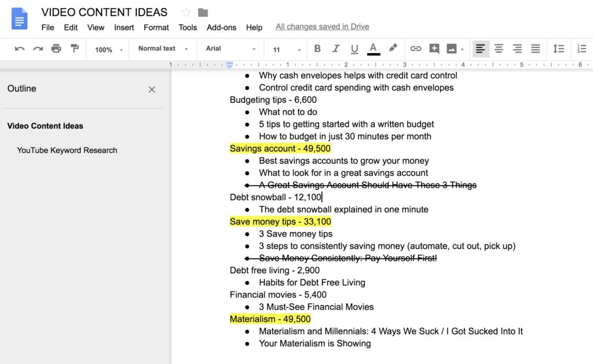Open the Format menu
The height and width of the screenshot is (364, 593).
coord(156,28)
